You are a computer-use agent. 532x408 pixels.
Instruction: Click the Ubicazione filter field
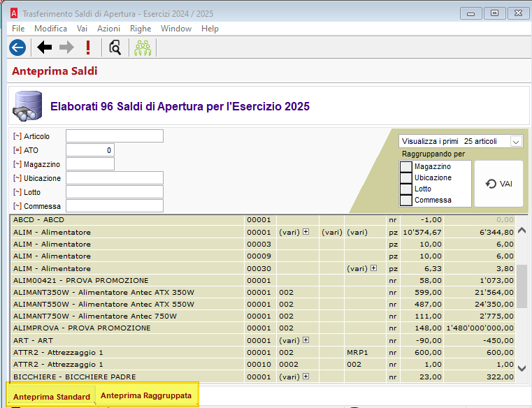115,178
